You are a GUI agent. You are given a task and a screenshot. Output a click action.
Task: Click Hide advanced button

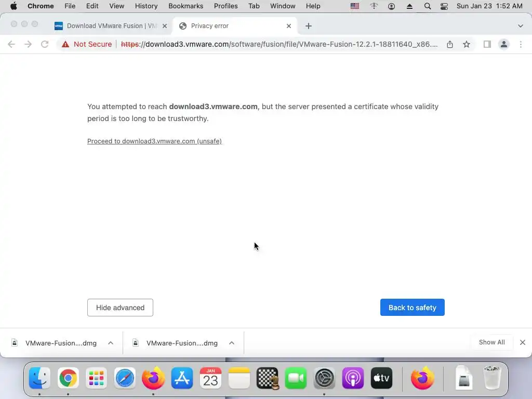click(x=120, y=308)
